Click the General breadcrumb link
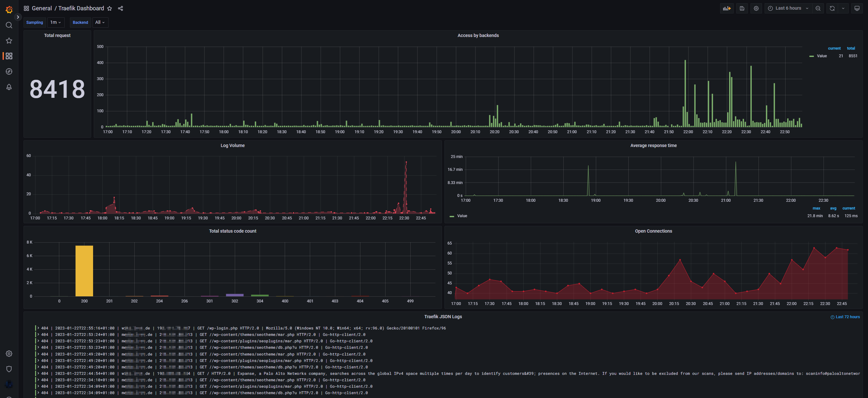 click(x=42, y=8)
